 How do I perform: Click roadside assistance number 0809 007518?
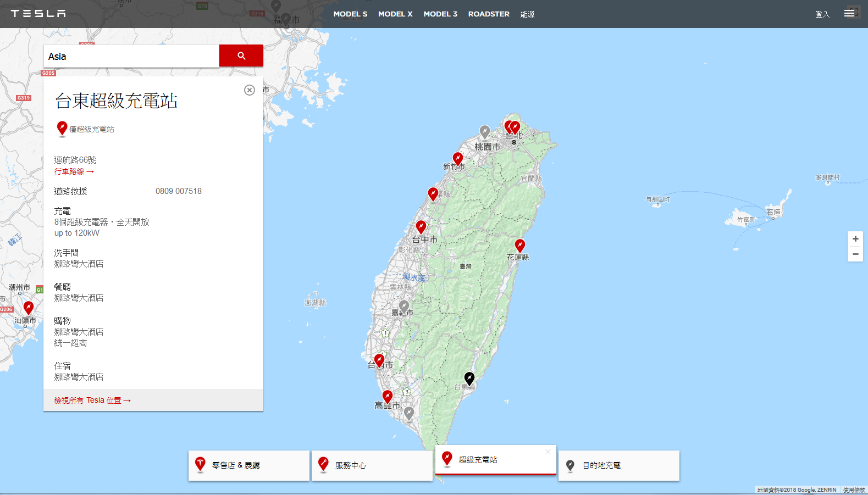click(x=179, y=191)
